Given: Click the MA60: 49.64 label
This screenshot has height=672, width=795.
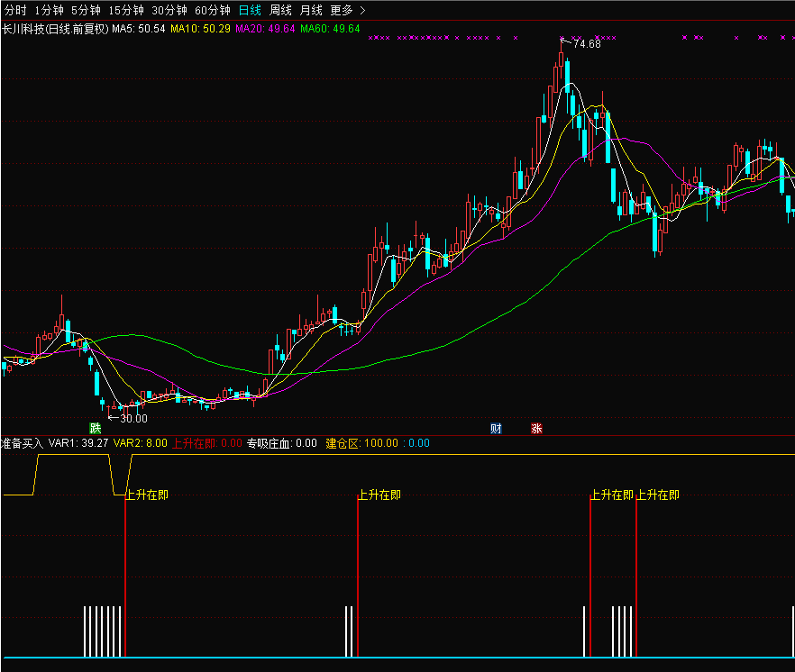Looking at the screenshot, I should tap(330, 29).
